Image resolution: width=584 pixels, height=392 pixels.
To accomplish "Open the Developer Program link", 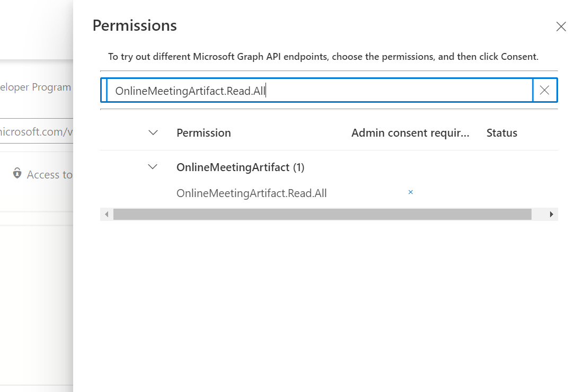I will (36, 87).
